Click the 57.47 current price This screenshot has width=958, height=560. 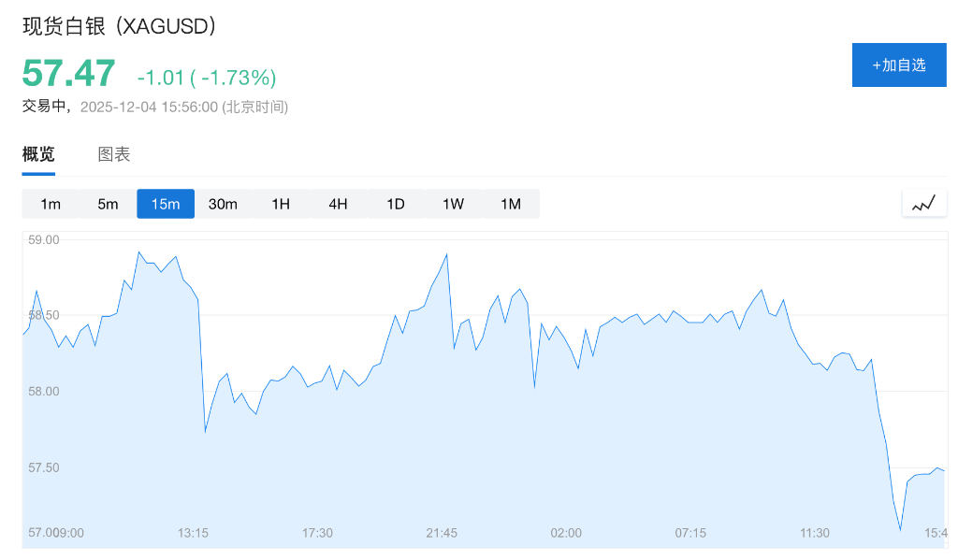(x=68, y=73)
